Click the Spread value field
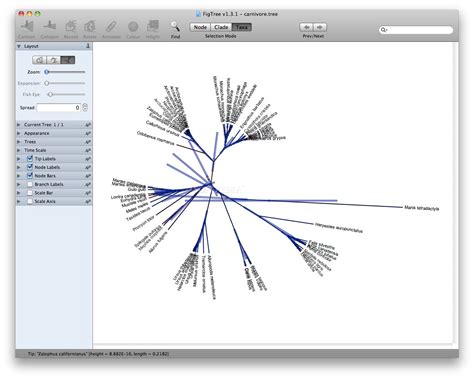This screenshot has height=379, width=474. pos(59,108)
